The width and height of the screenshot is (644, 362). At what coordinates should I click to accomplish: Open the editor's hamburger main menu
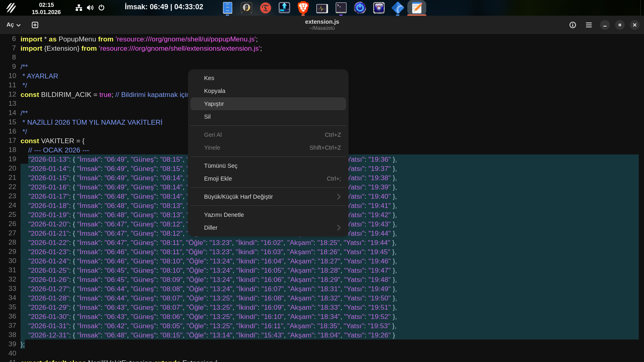coord(588,25)
